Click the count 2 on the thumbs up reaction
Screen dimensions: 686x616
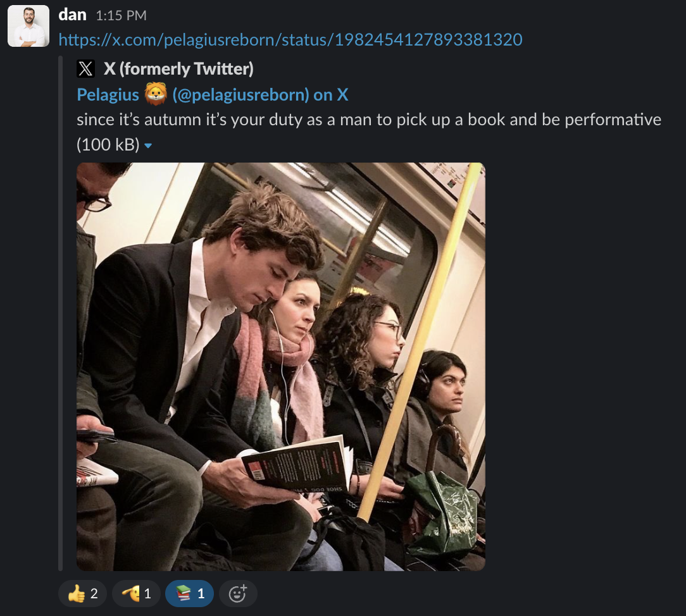(x=94, y=593)
